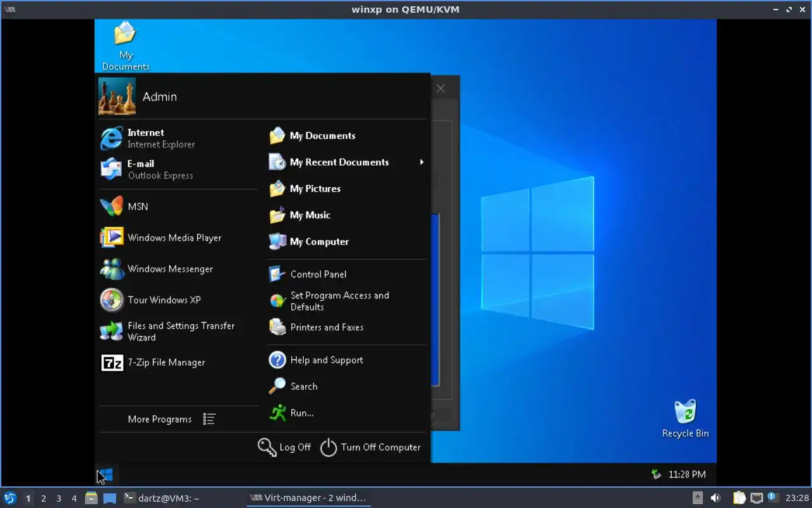Switch to workspace 2
The image size is (812, 508).
point(44,498)
